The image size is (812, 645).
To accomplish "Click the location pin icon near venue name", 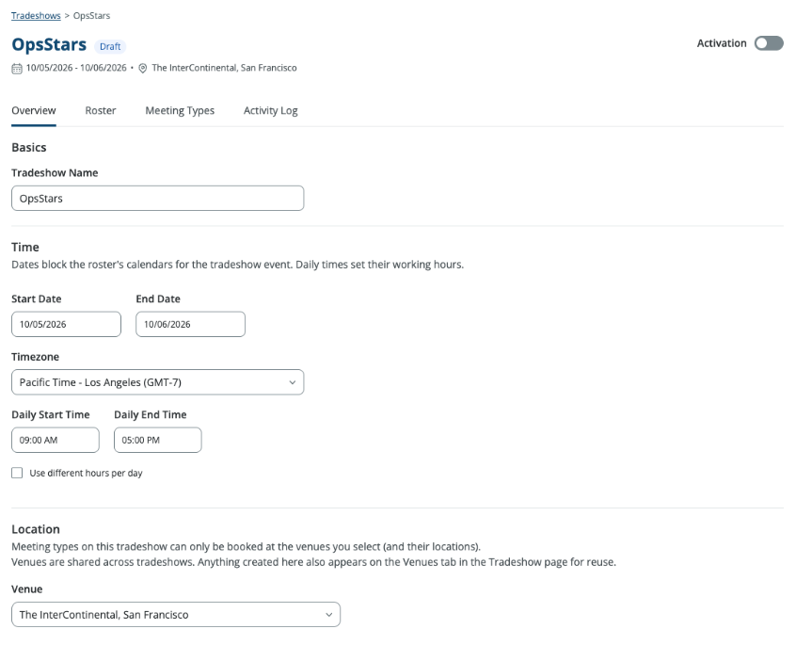I will point(143,69).
